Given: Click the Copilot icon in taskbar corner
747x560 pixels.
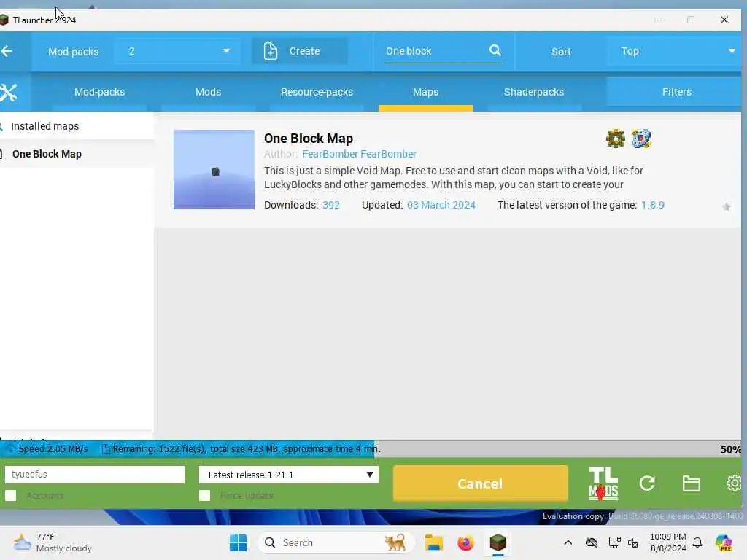Looking at the screenshot, I should (724, 542).
